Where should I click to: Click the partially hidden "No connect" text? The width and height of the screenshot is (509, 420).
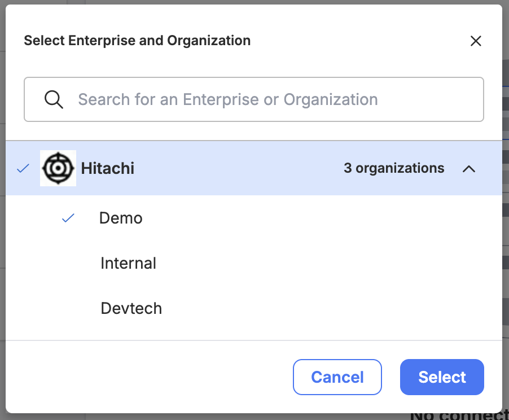tap(459, 417)
